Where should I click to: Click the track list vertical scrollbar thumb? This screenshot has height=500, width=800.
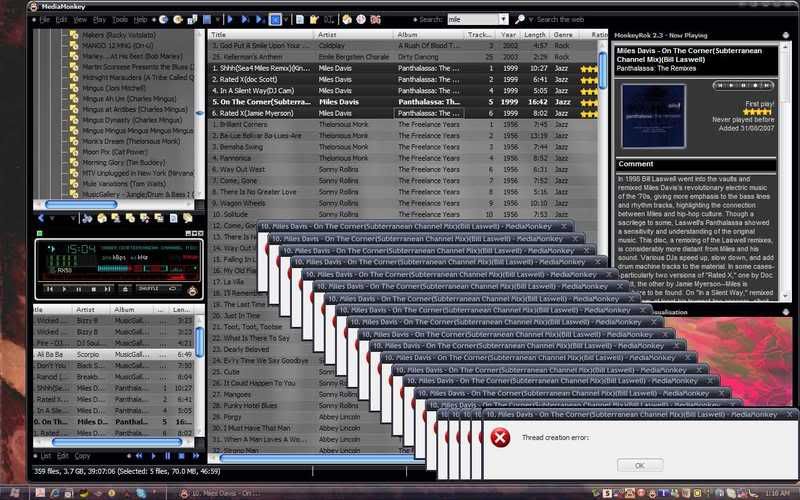point(603,69)
